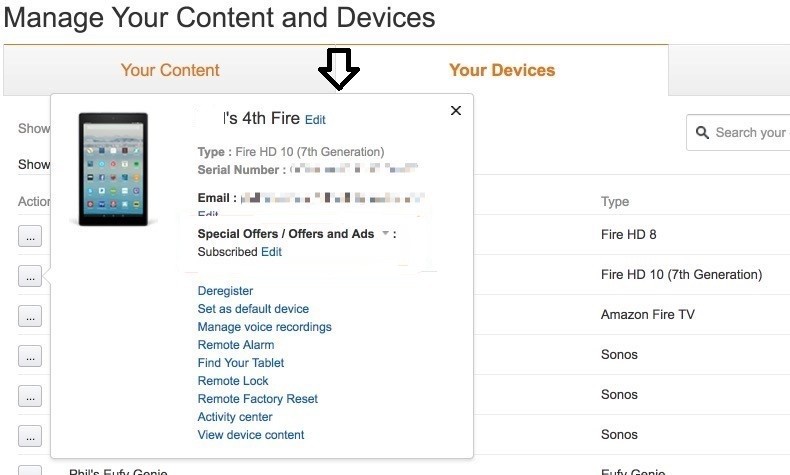The width and height of the screenshot is (790, 475).
Task: Open the Activity center
Action: coord(235,417)
